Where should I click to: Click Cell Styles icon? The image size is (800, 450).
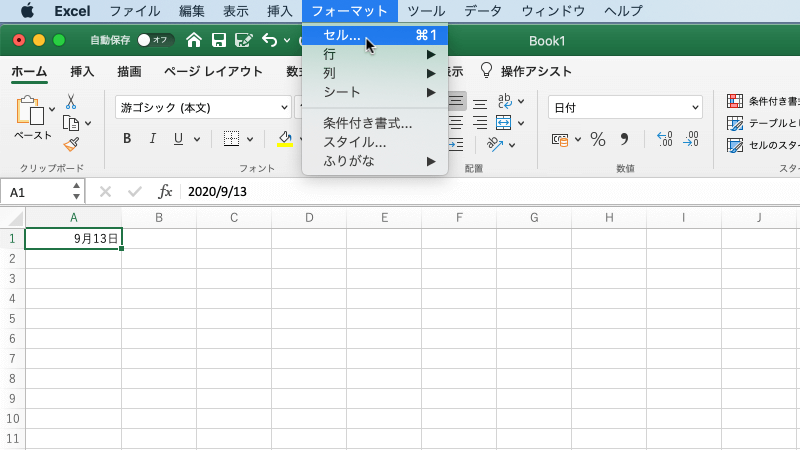[x=735, y=145]
